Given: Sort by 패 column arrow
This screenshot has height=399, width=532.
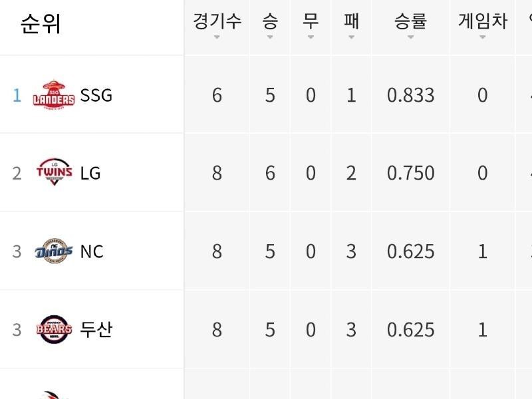Looking at the screenshot, I should pos(351,38).
